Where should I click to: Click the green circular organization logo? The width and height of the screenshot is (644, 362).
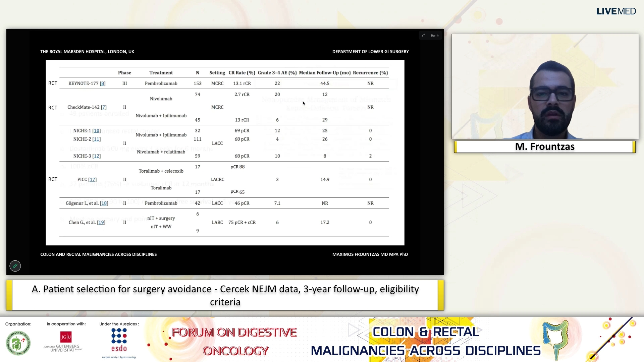point(18,343)
